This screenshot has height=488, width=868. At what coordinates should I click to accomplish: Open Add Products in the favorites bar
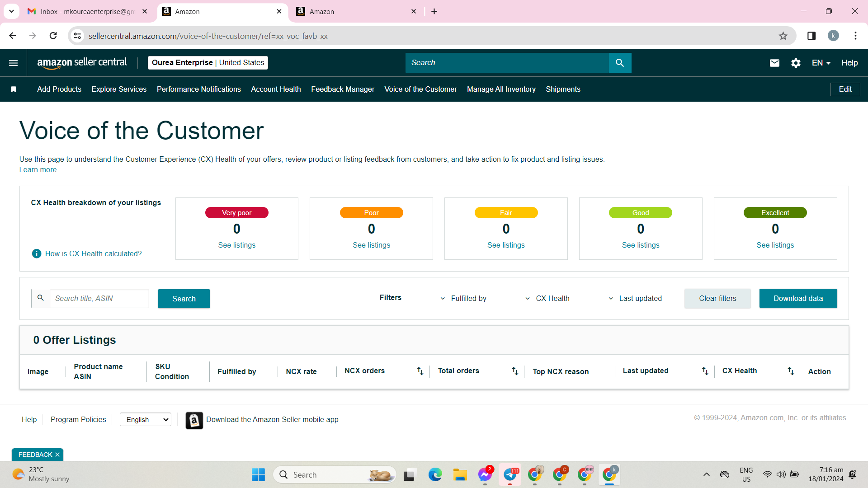pos(59,89)
